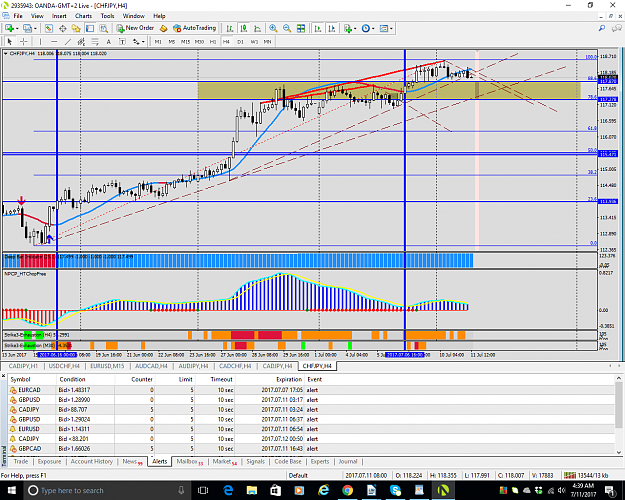Image resolution: width=625 pixels, height=500 pixels.
Task: Click the New Order button
Action: 135,28
